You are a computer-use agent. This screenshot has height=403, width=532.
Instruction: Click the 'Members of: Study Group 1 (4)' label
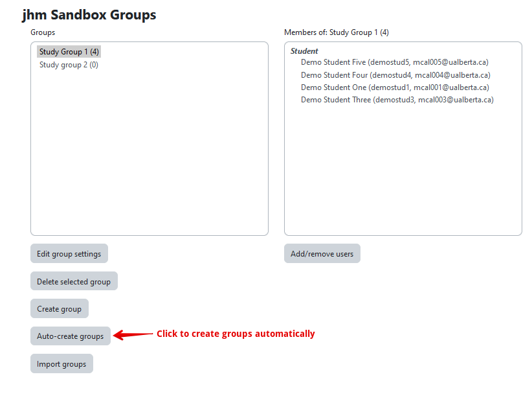point(336,32)
